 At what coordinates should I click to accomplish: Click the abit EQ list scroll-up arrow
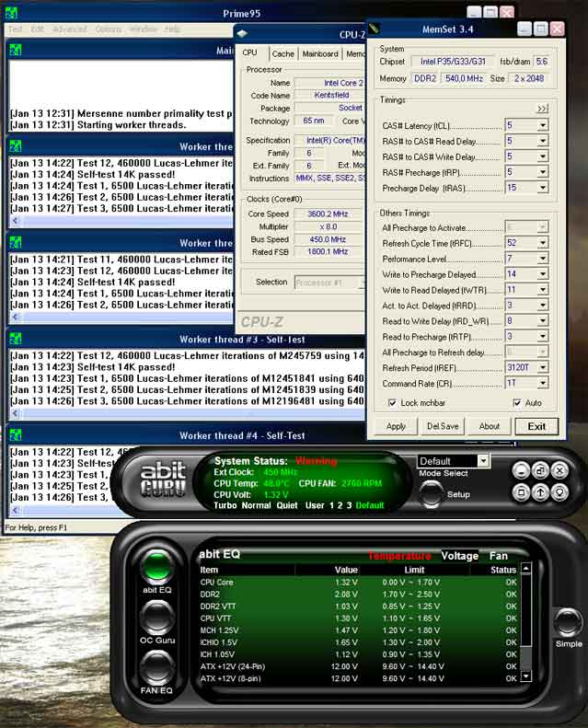pyautogui.click(x=525, y=568)
